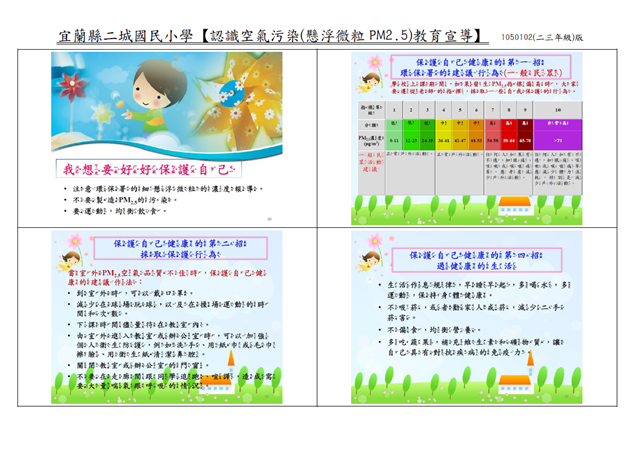This screenshot has height=453, width=640.
Task: Click bullet 注意環保署的細懸浮微粒的濃度報導
Action: [167, 189]
